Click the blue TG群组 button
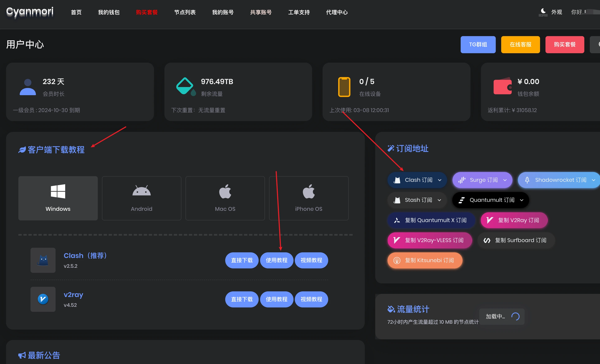Screen dimensions: 600x364 point(478,44)
